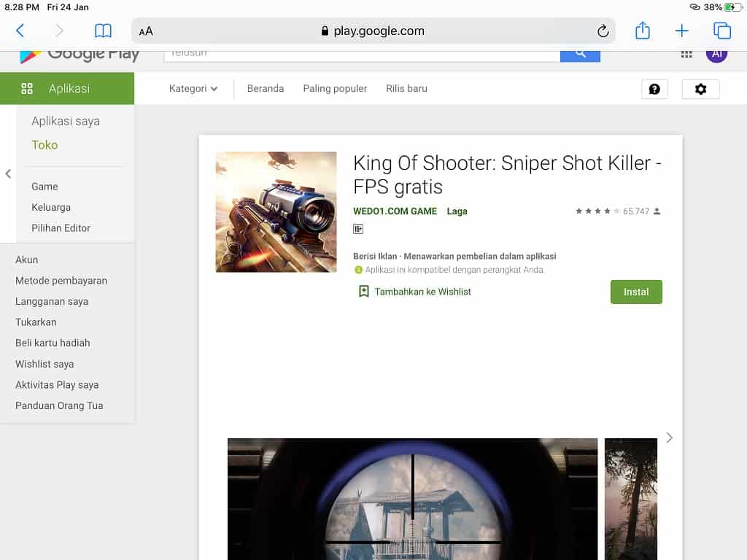Image resolution: width=747 pixels, height=560 pixels.
Task: Open Aplikasi saya in sidebar
Action: [x=66, y=121]
